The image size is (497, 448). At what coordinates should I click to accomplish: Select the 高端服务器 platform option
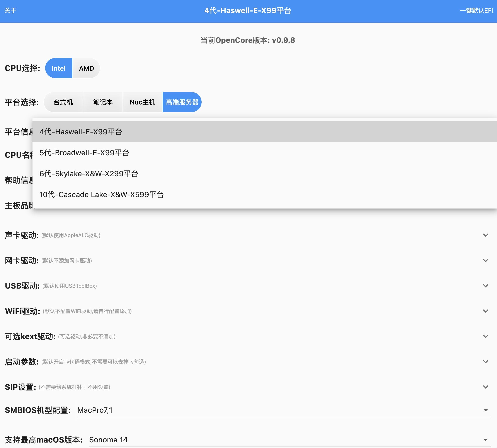(182, 102)
